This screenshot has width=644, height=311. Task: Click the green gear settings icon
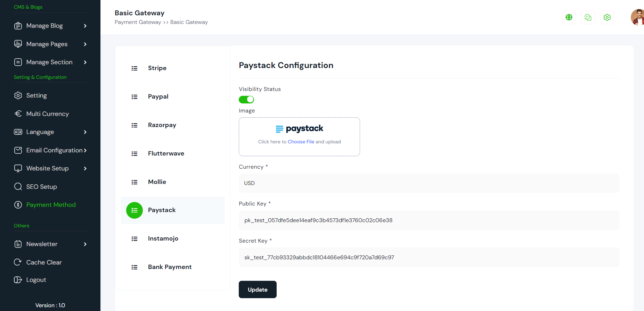[x=607, y=17]
